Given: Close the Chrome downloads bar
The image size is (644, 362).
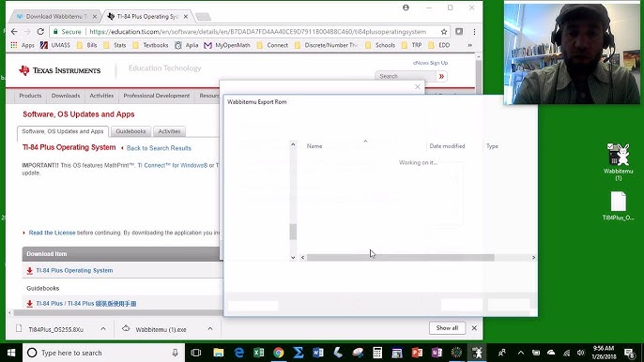Looking at the screenshot, I should point(474,328).
